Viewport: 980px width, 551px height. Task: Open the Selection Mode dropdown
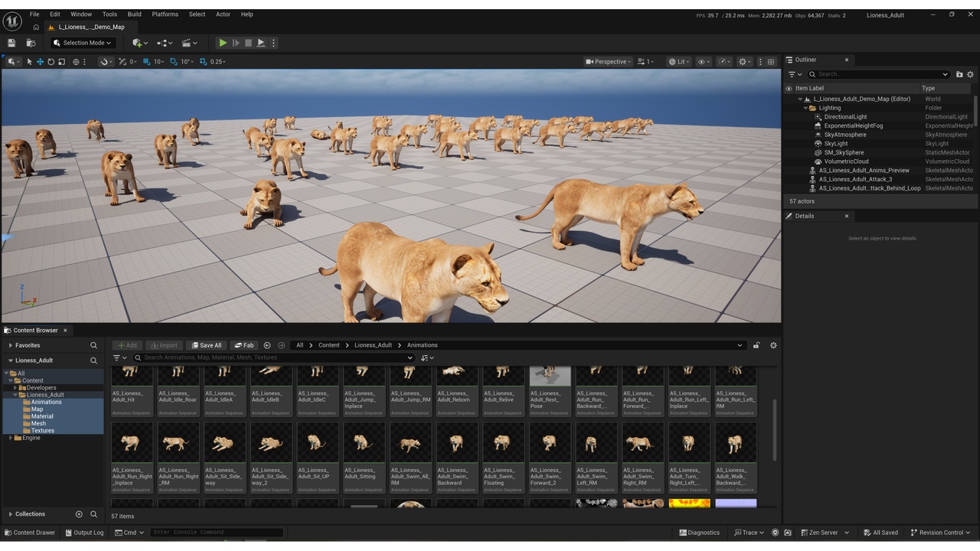click(83, 43)
